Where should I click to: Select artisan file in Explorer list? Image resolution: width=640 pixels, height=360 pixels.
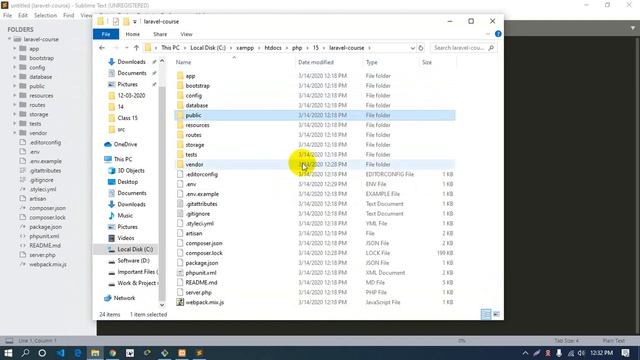tap(194, 233)
